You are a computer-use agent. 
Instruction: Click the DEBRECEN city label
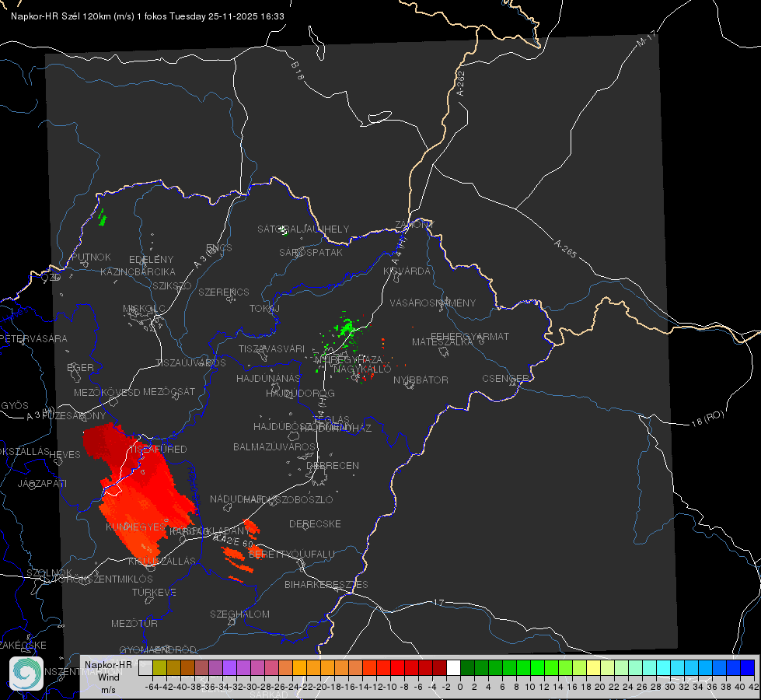tap(333, 465)
